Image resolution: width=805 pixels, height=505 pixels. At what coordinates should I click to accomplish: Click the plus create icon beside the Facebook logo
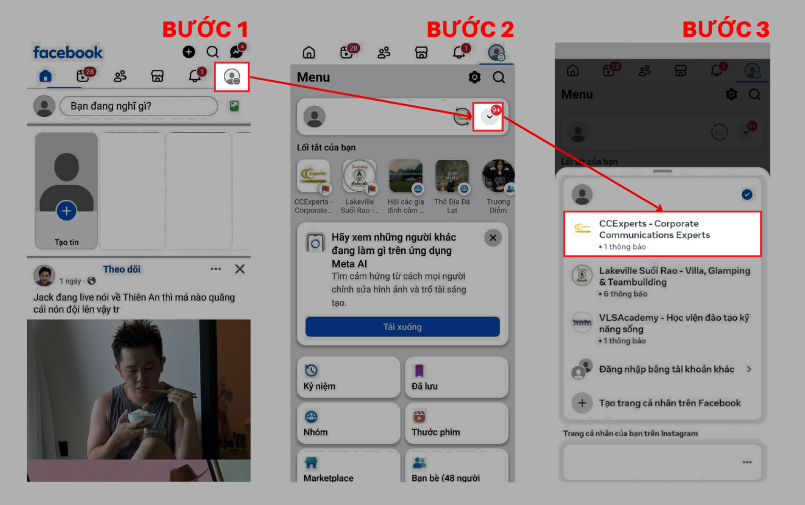(189, 52)
